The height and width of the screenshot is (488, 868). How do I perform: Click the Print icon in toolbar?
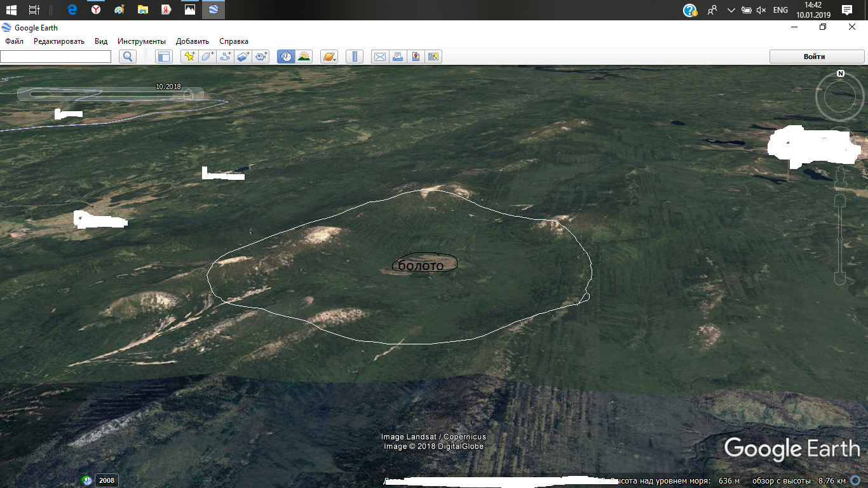[398, 57]
